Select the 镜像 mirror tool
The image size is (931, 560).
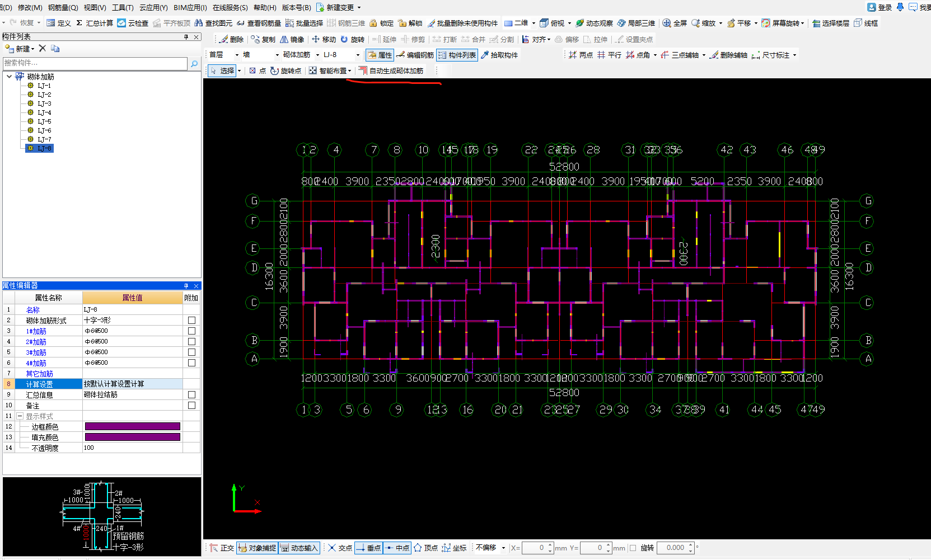tap(292, 39)
